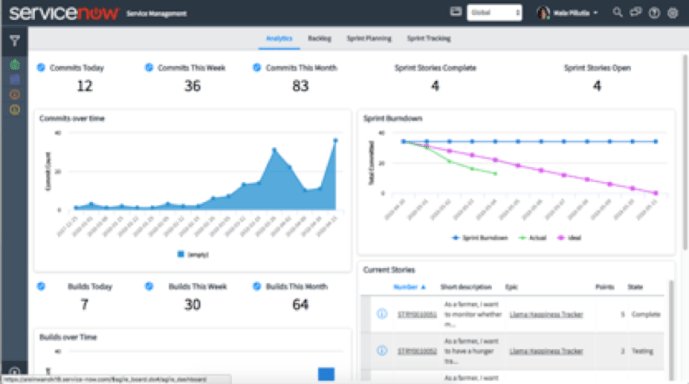Click the Commits Today value 12
The image size is (689, 384).
coord(85,86)
